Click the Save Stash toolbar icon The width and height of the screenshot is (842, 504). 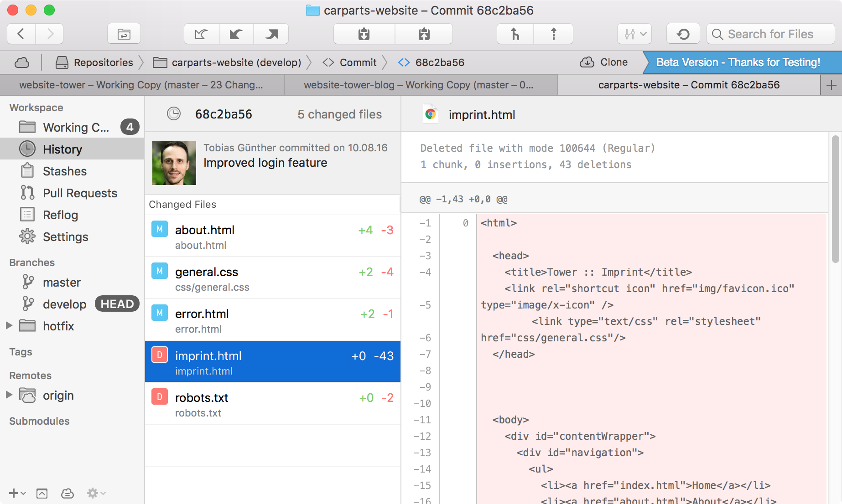click(x=364, y=34)
